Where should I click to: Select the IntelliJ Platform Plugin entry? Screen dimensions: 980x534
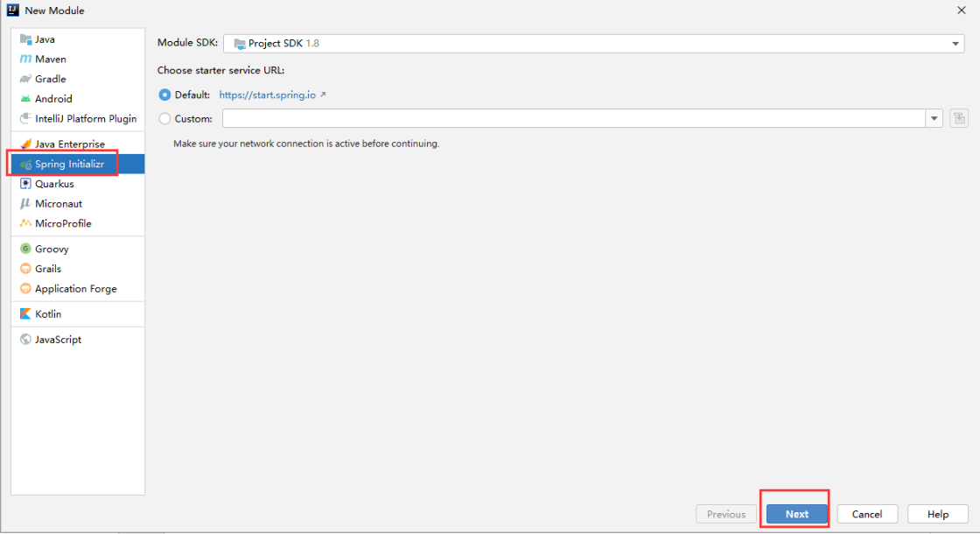[78, 118]
